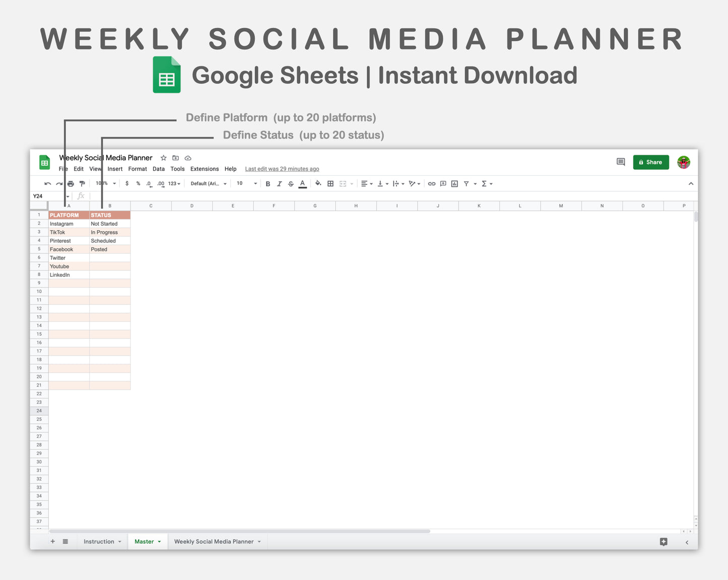The width and height of the screenshot is (728, 580).
Task: Create a filter using the funnel icon
Action: coord(467,183)
